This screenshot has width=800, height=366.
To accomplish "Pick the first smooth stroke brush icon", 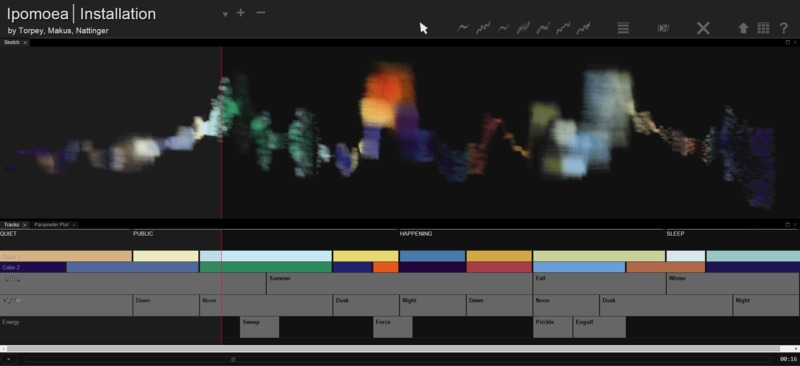I will click(x=463, y=28).
